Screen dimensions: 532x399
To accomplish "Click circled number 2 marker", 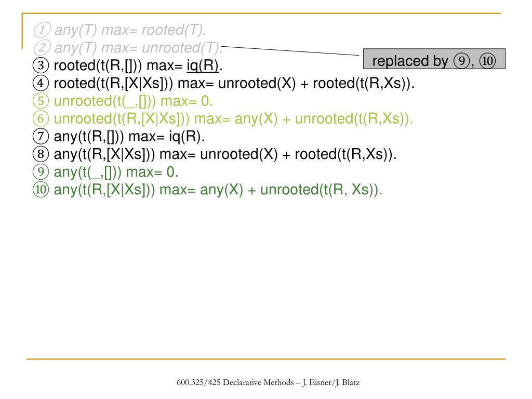I will [42, 47].
